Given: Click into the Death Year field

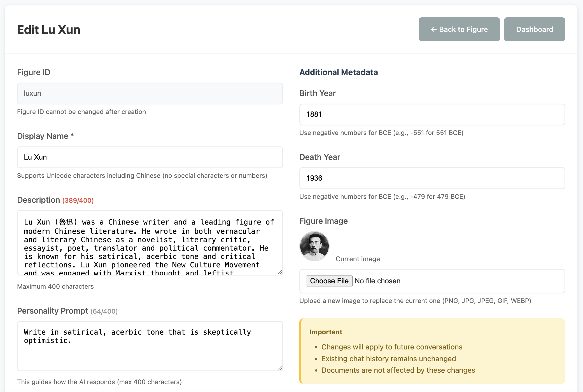Looking at the screenshot, I should point(432,178).
